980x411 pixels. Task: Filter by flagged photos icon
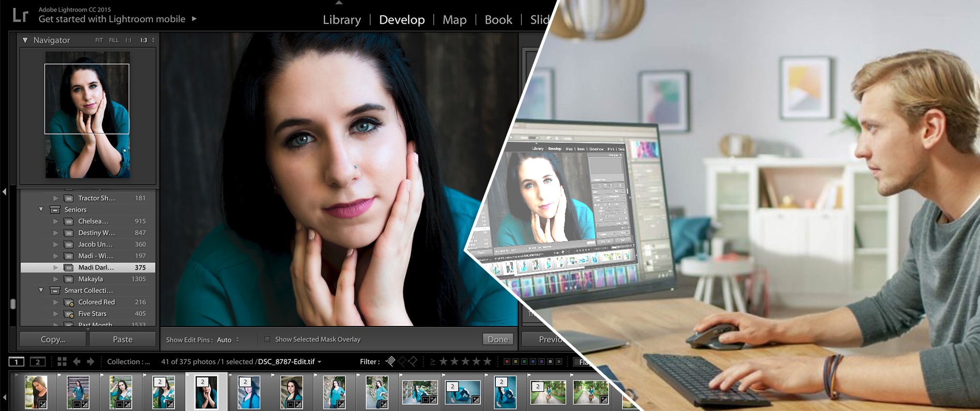(x=390, y=361)
